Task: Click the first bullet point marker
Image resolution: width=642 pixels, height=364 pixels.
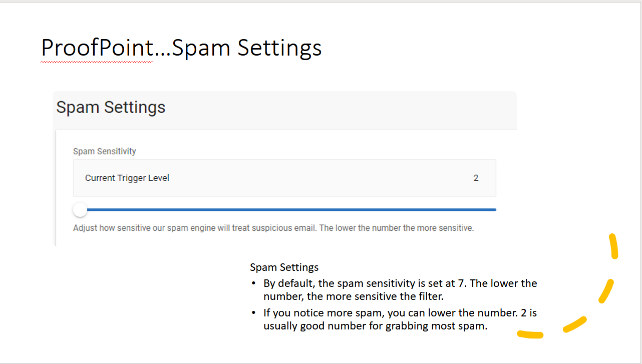Action: click(x=254, y=284)
